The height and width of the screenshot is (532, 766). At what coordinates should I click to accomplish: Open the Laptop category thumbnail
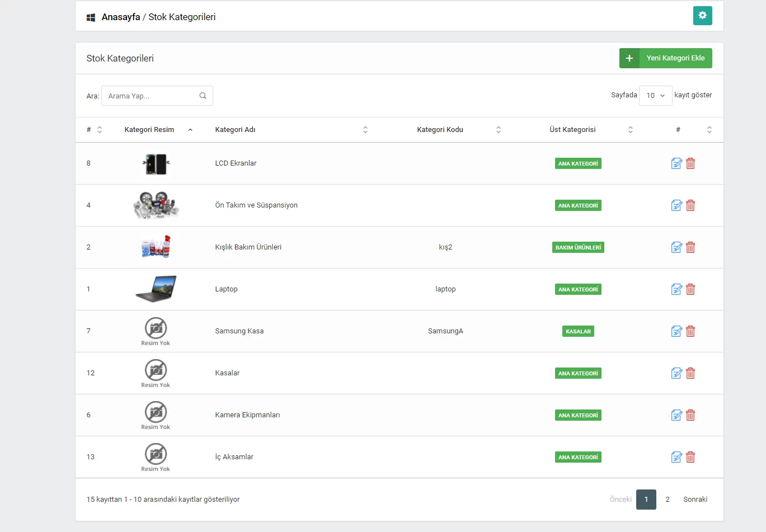(x=156, y=289)
